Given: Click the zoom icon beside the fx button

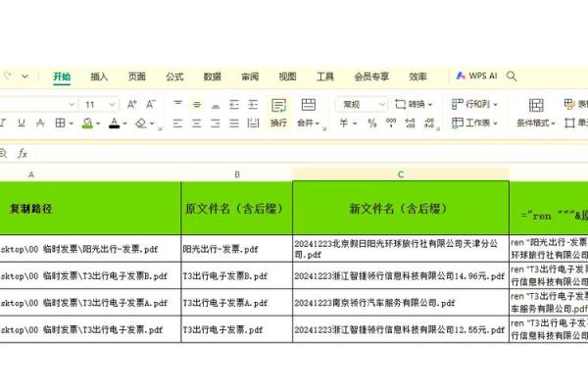Looking at the screenshot, I should pos(3,153).
